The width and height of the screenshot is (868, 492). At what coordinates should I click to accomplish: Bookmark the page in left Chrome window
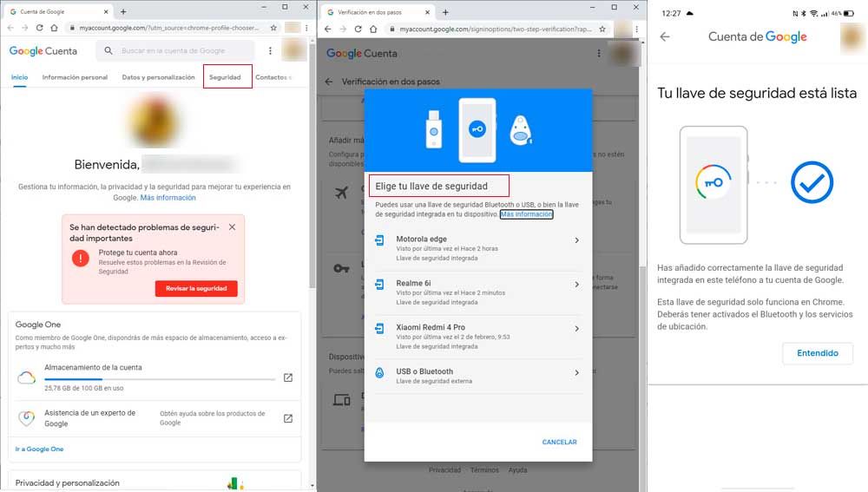point(273,28)
